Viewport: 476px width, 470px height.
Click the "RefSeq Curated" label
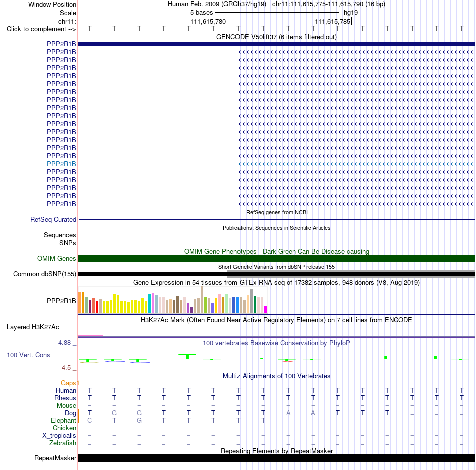53,220
